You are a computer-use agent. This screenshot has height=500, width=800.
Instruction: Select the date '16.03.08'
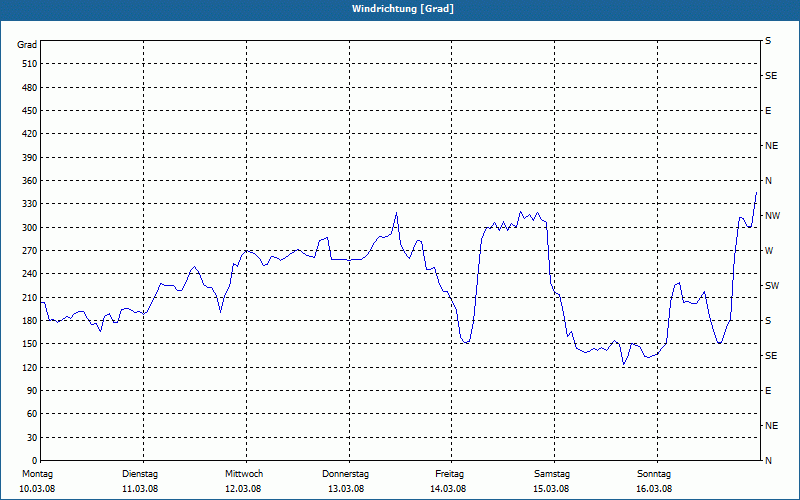[654, 489]
